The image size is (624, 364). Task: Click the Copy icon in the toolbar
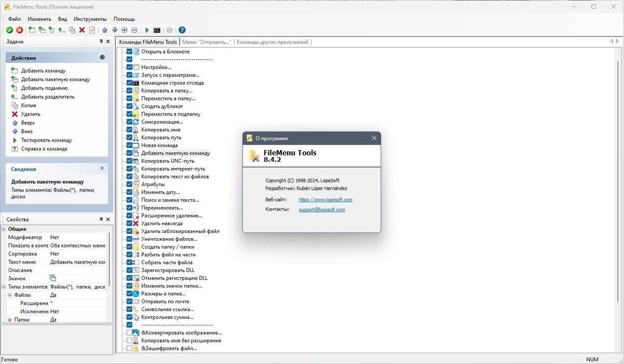coord(72,30)
